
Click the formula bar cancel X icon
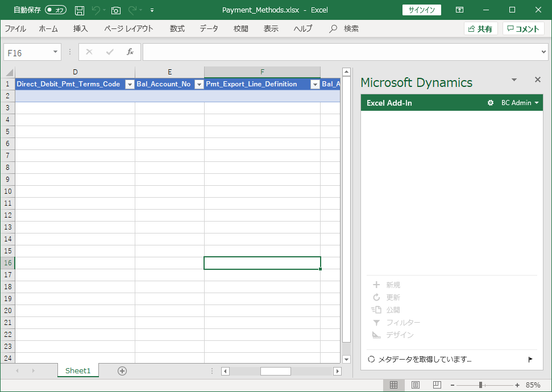(89, 52)
